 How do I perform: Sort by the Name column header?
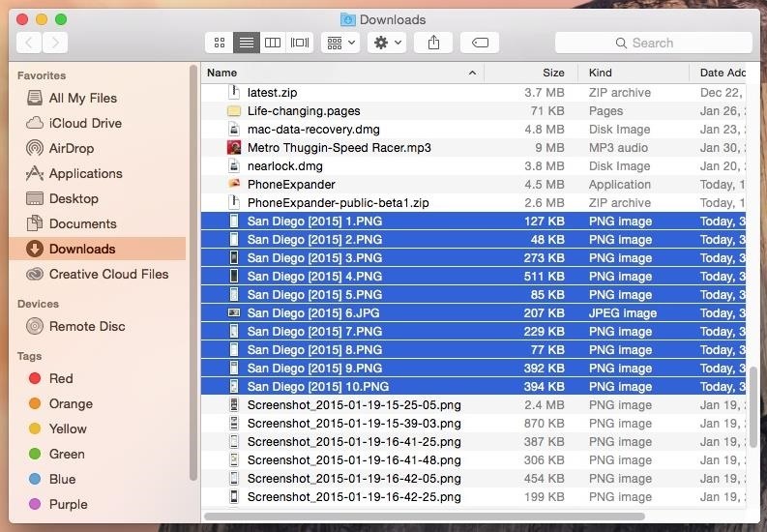point(342,73)
